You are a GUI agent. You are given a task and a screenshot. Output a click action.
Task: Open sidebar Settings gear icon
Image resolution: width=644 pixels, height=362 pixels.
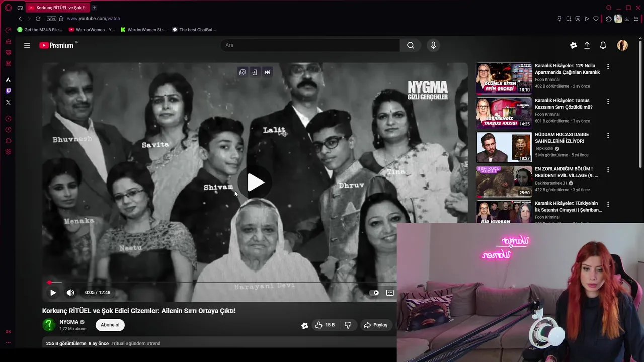pos(8,152)
